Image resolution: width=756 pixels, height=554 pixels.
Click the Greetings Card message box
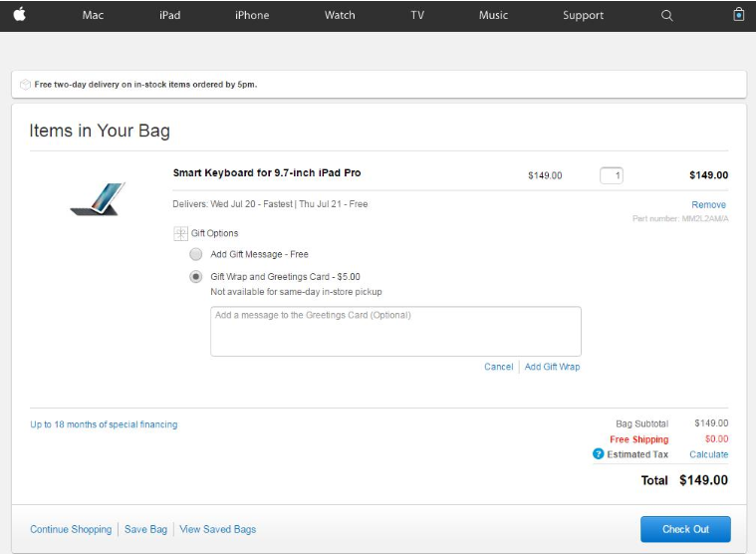pos(395,331)
